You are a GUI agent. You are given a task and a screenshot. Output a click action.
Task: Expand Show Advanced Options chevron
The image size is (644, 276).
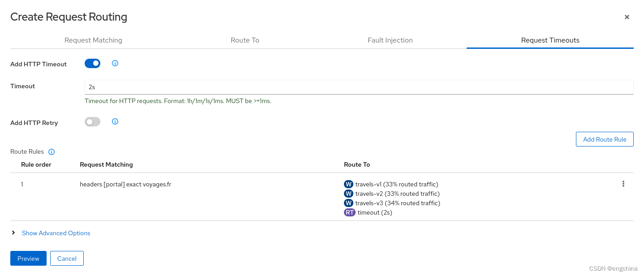pos(14,233)
